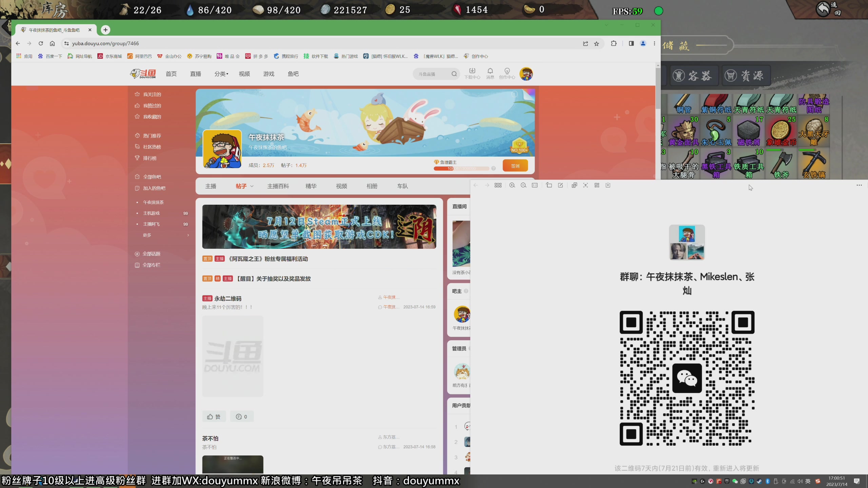Open the 茶不怕 post title
Screen dimensions: 868x488
[210, 439]
